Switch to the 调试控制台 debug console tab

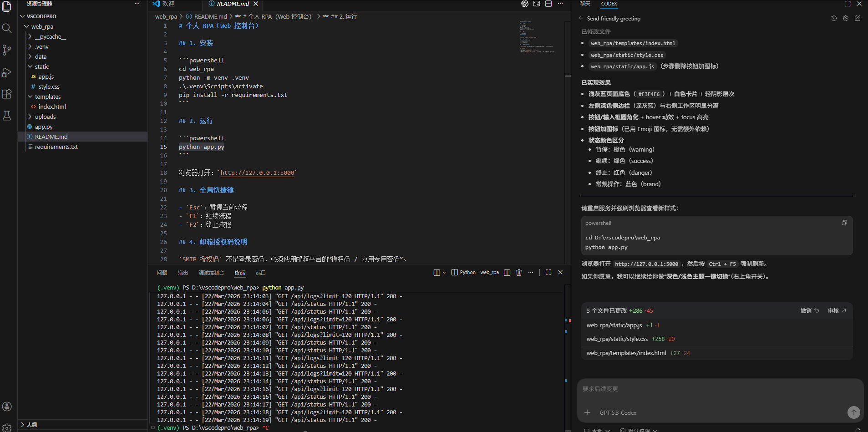pos(211,273)
